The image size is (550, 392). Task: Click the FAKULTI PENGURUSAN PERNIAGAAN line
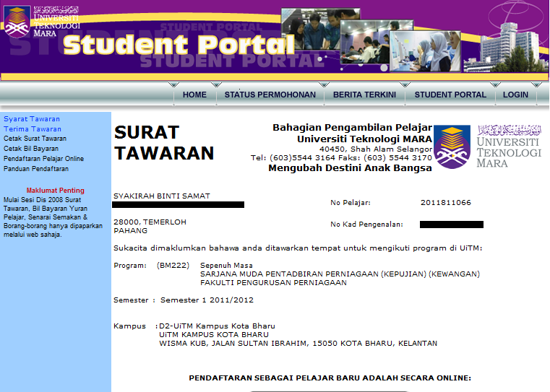(273, 283)
